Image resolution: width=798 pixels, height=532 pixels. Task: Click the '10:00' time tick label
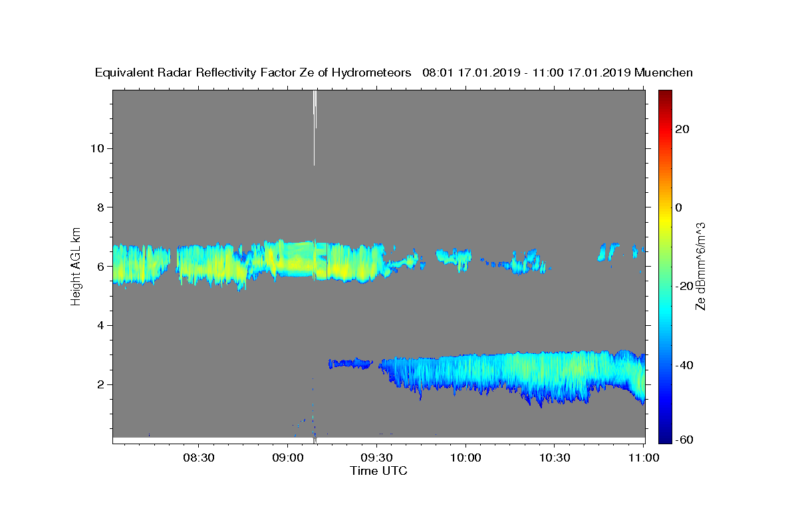tap(465, 458)
